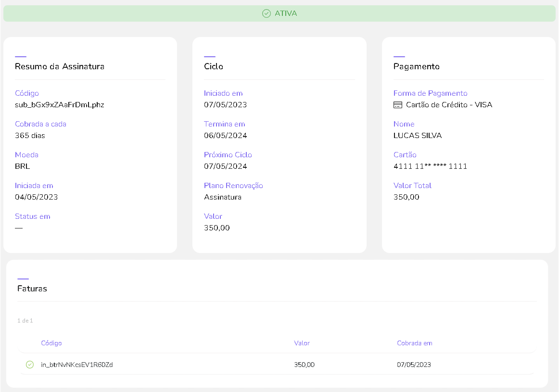
Task: Click the Pagamento card heading
Action: (416, 66)
